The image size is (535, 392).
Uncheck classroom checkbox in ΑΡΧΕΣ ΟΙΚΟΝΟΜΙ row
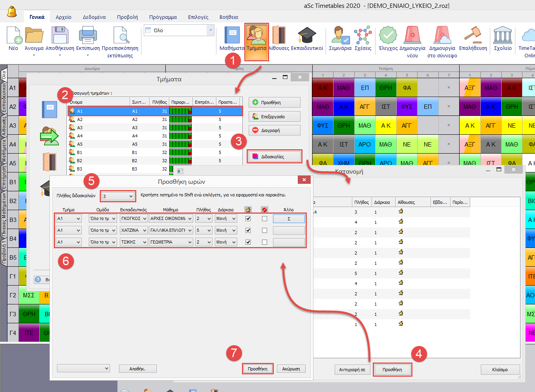(248, 219)
